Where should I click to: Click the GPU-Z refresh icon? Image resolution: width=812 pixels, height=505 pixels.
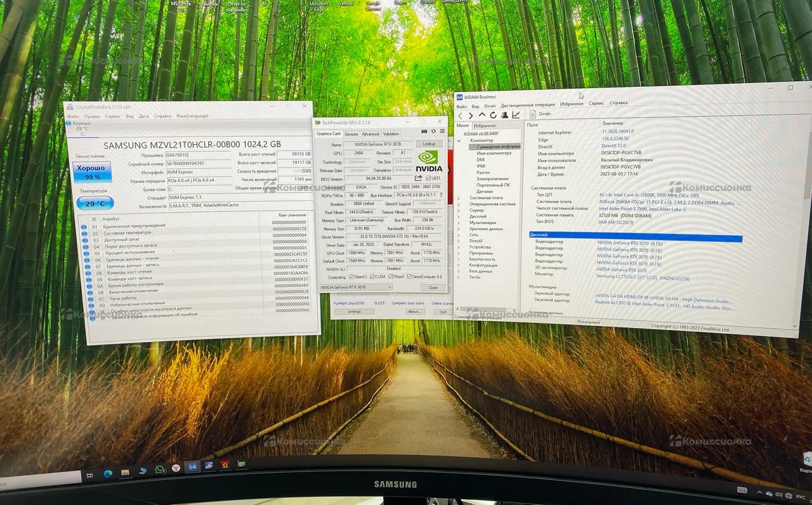point(433,131)
